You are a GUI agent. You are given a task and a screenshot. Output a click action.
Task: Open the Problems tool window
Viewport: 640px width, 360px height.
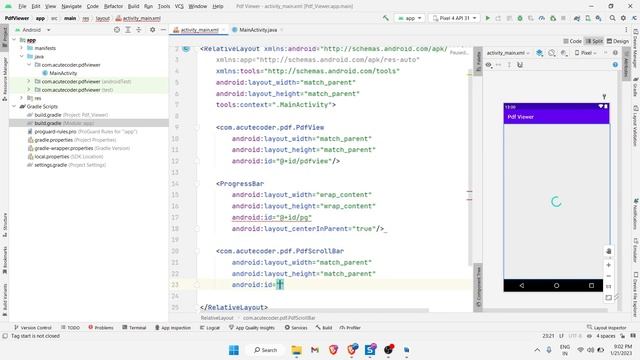pyautogui.click(x=101, y=327)
